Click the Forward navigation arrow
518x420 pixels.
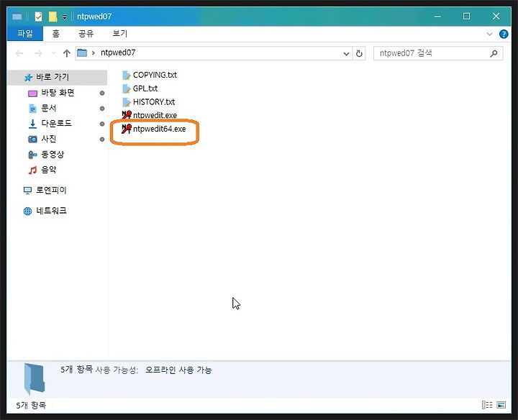[x=39, y=53]
